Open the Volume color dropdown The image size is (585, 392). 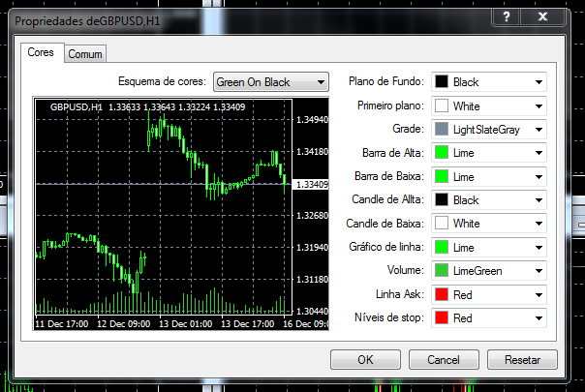tap(489, 271)
